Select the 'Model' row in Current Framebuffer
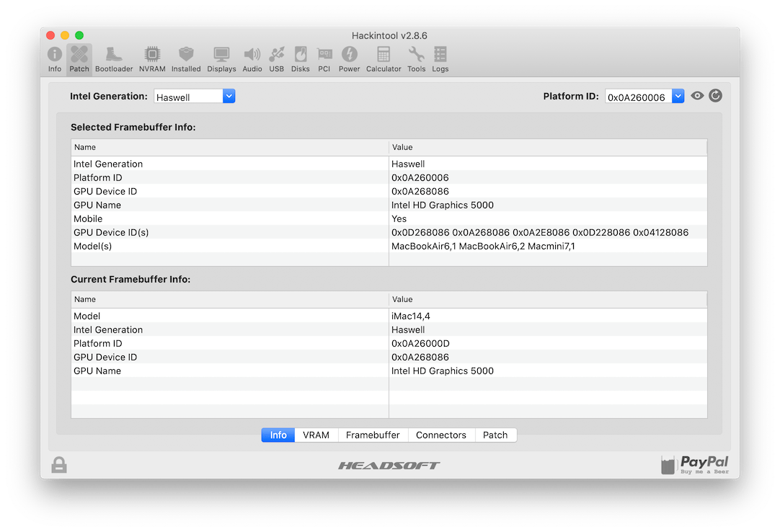Screen dimensions: 780x532 (x=389, y=316)
